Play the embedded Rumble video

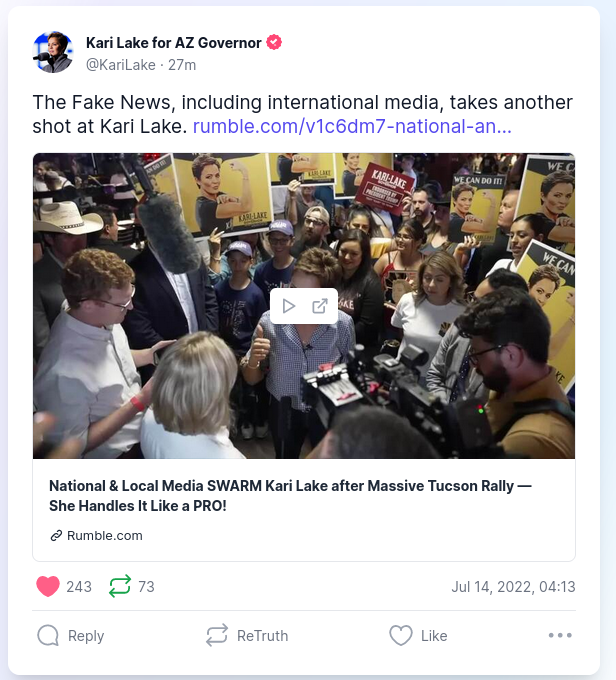288,306
